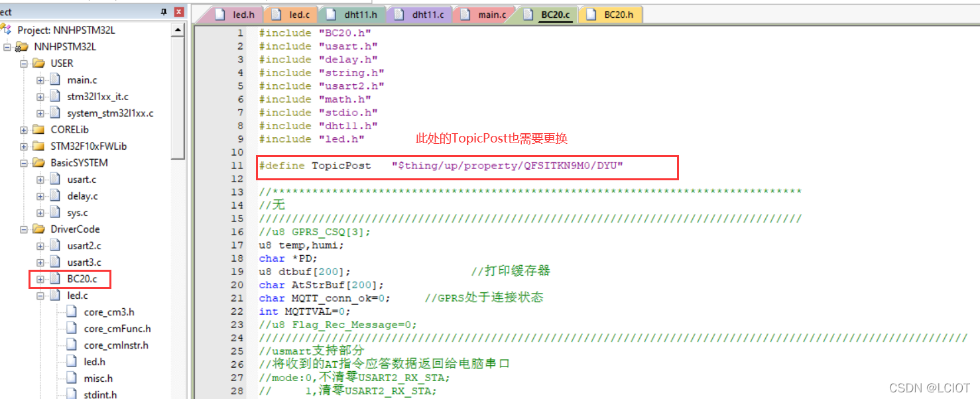Switch to the main.c tab
Image resolution: width=980 pixels, height=399 pixels.
click(x=484, y=15)
